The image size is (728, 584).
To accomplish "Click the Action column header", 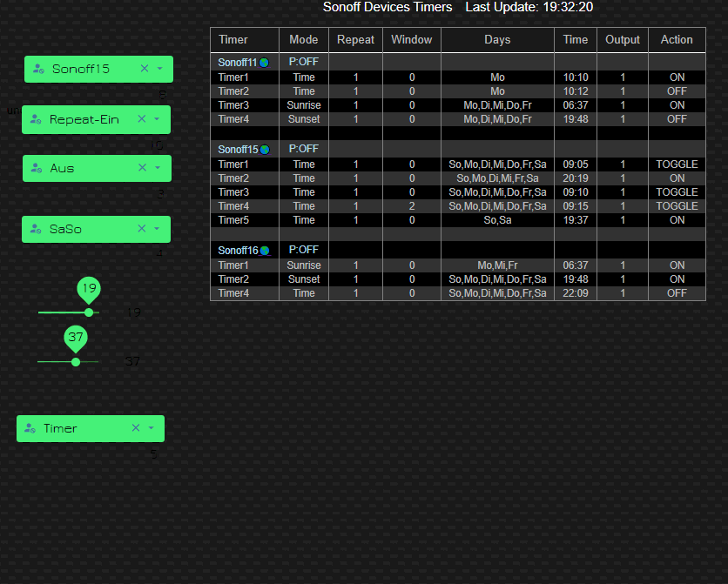I will click(677, 40).
